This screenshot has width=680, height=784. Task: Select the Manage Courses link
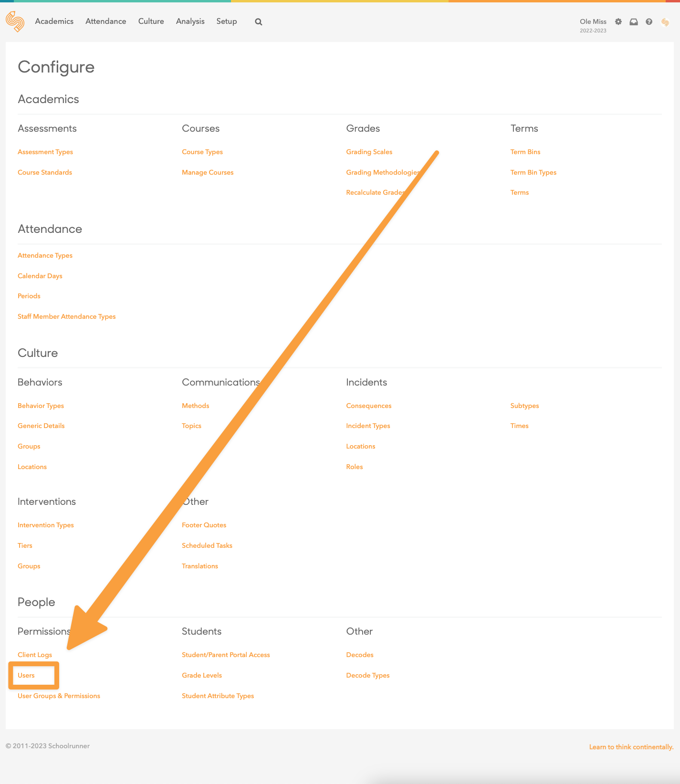(207, 172)
